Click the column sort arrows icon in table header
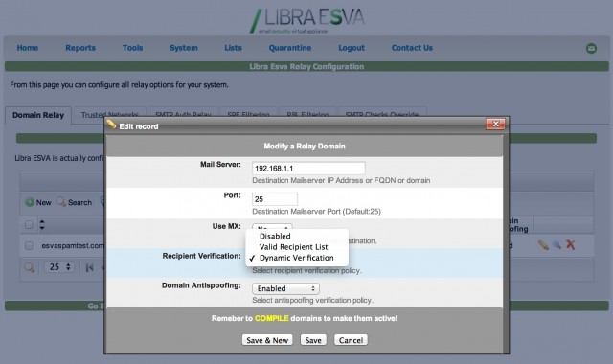The height and width of the screenshot is (364, 613). click(x=42, y=224)
